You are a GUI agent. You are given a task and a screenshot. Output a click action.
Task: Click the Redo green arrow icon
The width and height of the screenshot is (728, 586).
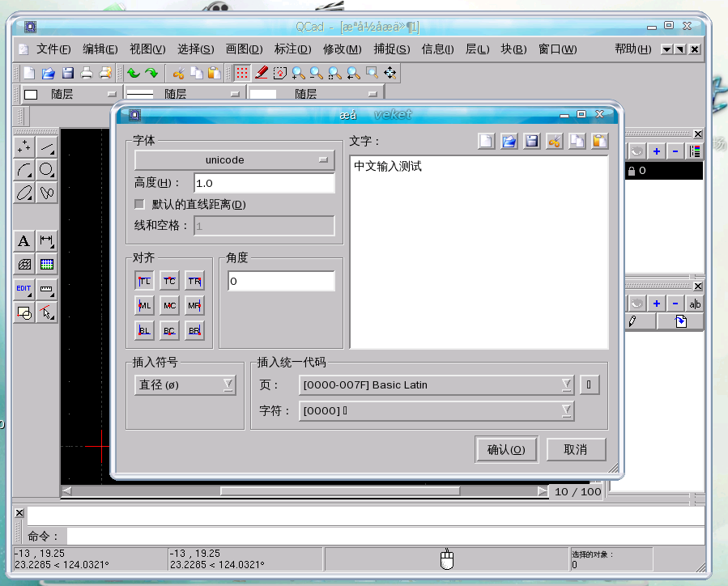point(151,73)
